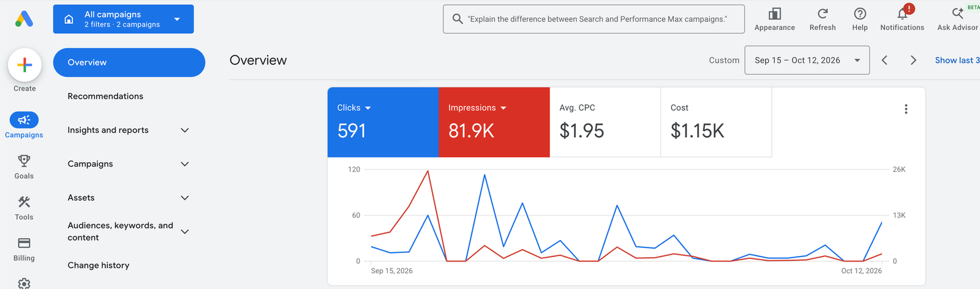The image size is (980, 289).
Task: Select the Overview menu item
Action: click(129, 62)
